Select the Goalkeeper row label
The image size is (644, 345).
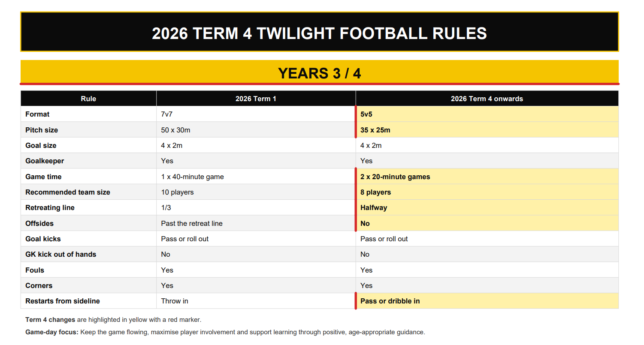[45, 161]
